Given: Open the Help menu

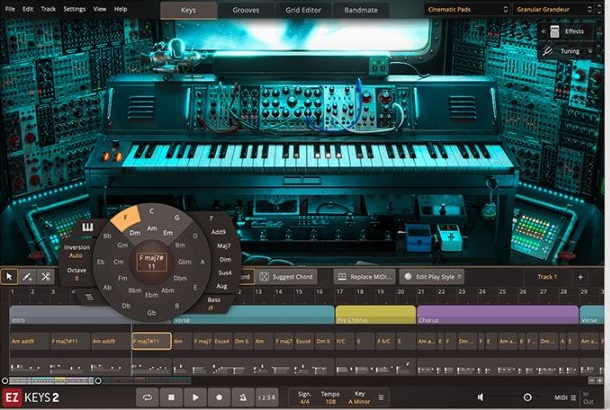Looking at the screenshot, I should click(x=121, y=9).
